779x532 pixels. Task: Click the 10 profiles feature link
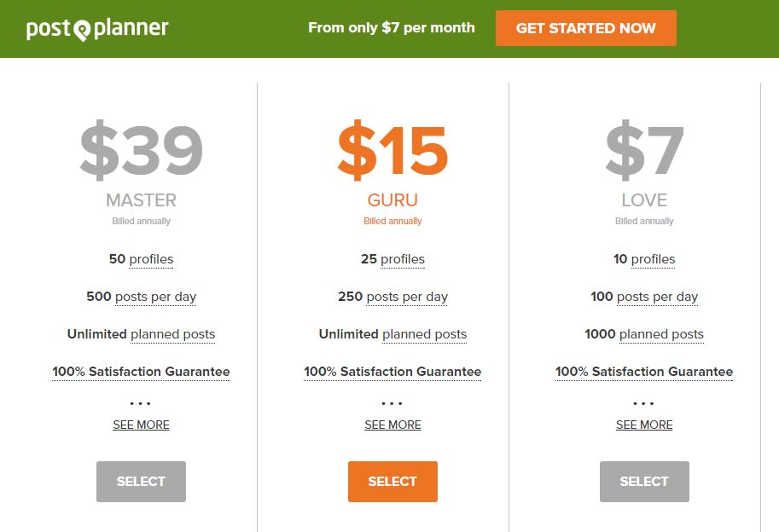[644, 259]
